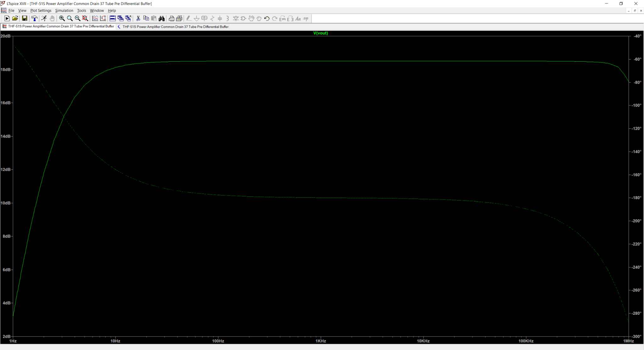644x350 pixels.
Task: Click the V(vout) trace label
Action: 320,33
